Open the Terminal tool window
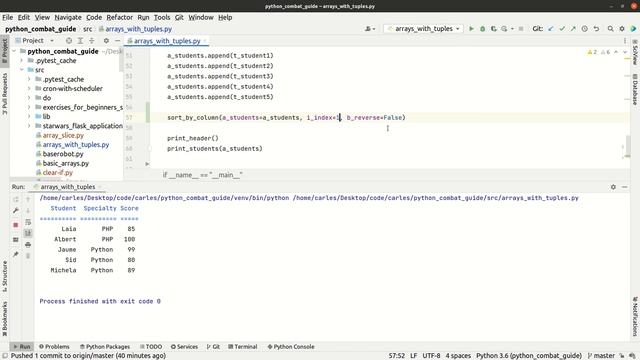 tap(242, 347)
